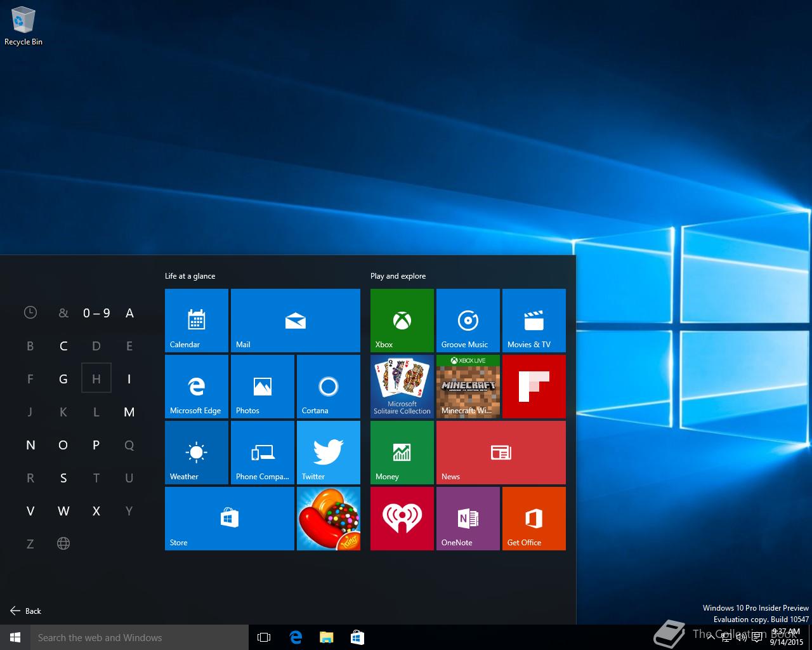
Task: Launch the Minecraft tile
Action: 468,387
